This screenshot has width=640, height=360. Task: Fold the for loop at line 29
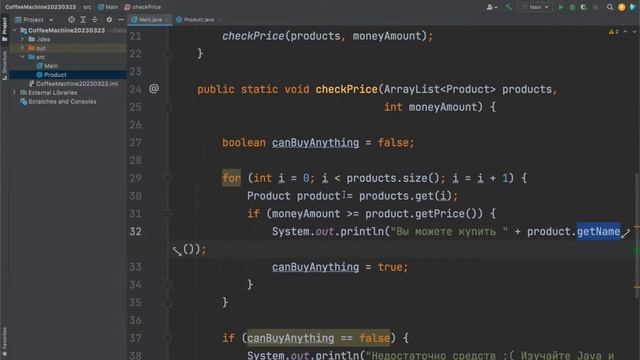168,178
